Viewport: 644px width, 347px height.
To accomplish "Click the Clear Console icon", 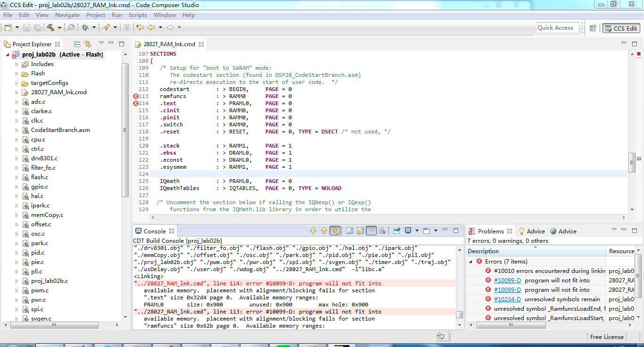I will (x=382, y=231).
